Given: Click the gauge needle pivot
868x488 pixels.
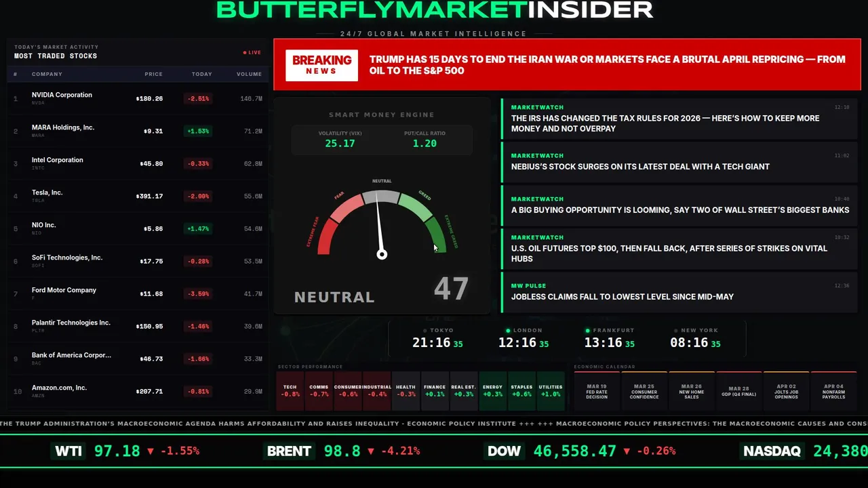Looking at the screenshot, I should [x=382, y=254].
